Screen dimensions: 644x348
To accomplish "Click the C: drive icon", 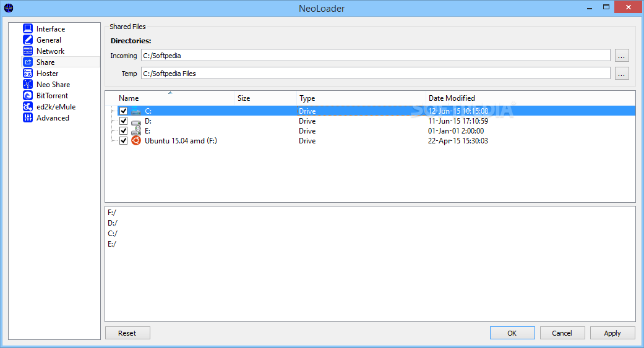I will (136, 111).
